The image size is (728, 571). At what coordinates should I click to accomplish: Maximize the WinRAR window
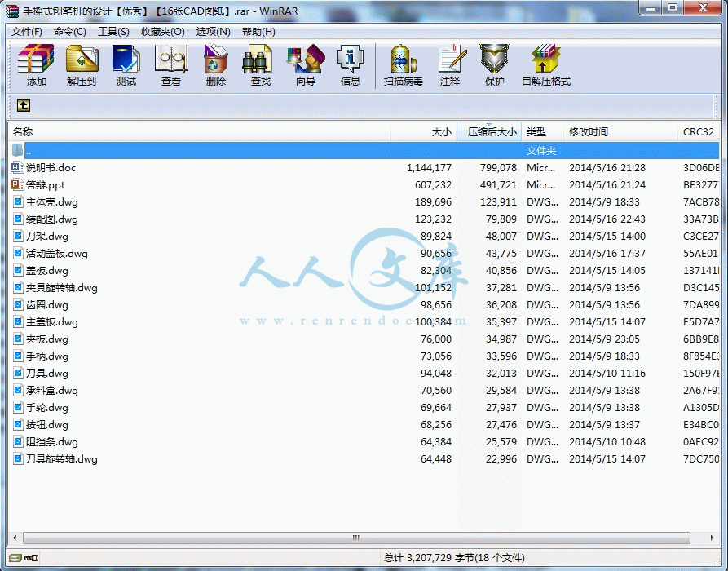(x=673, y=8)
